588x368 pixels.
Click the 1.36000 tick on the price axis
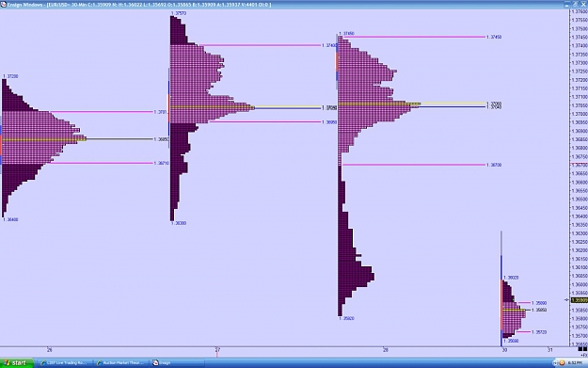(580, 284)
